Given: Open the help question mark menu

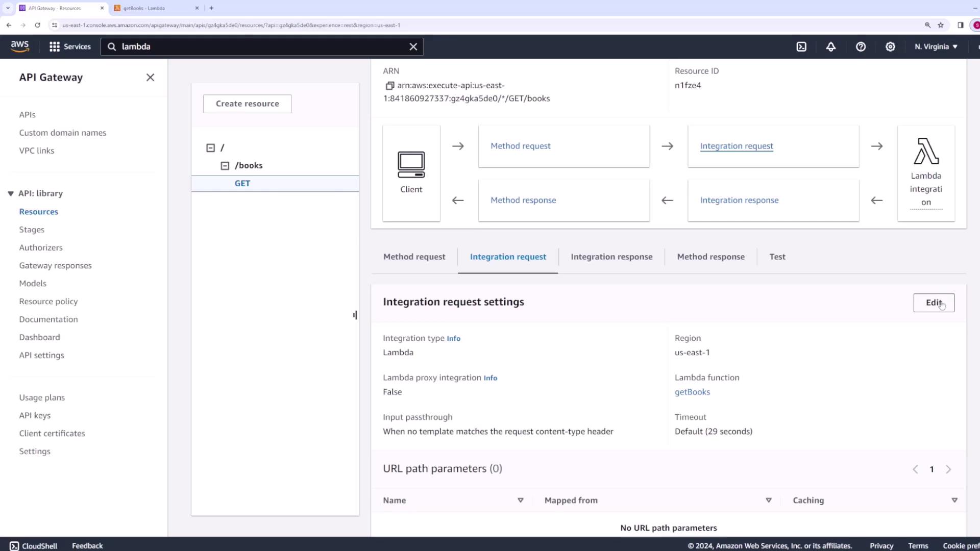Looking at the screenshot, I should pyautogui.click(x=861, y=46).
